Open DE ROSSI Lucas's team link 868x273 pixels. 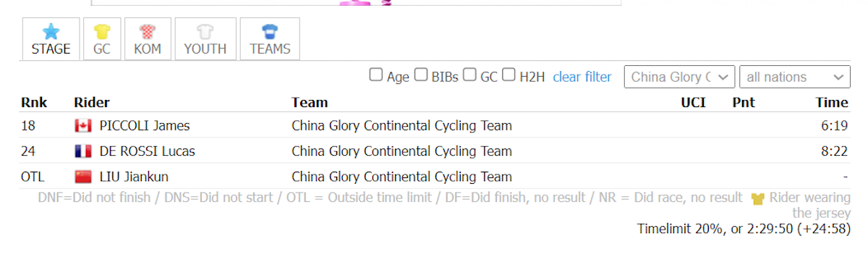[x=401, y=151]
